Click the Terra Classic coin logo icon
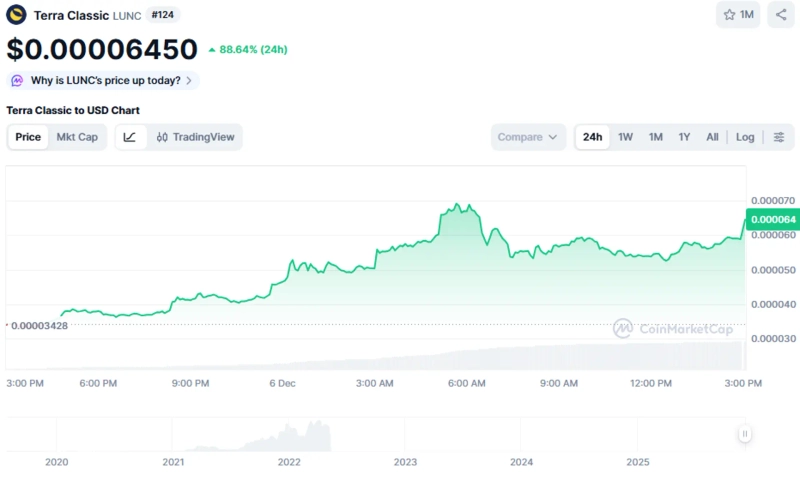Viewport: 800px width, 480px height. point(17,15)
